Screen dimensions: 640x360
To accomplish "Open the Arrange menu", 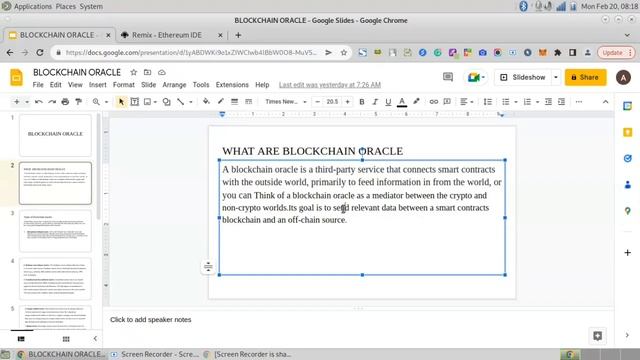I will click(x=174, y=85).
